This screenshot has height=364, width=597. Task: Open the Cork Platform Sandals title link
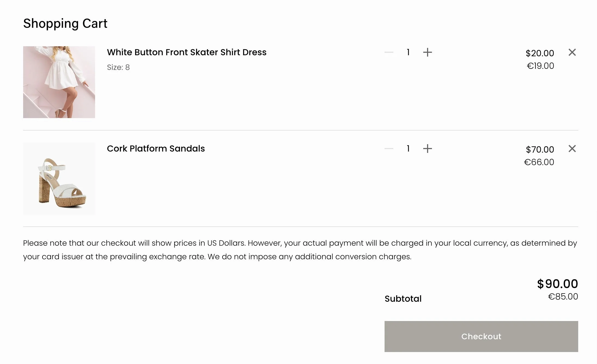(156, 149)
